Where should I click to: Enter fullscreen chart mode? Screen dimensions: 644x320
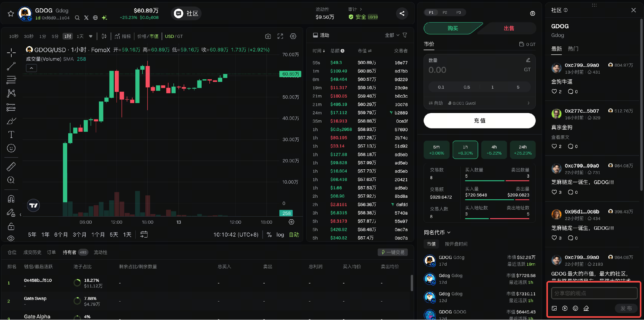pyautogui.click(x=280, y=36)
